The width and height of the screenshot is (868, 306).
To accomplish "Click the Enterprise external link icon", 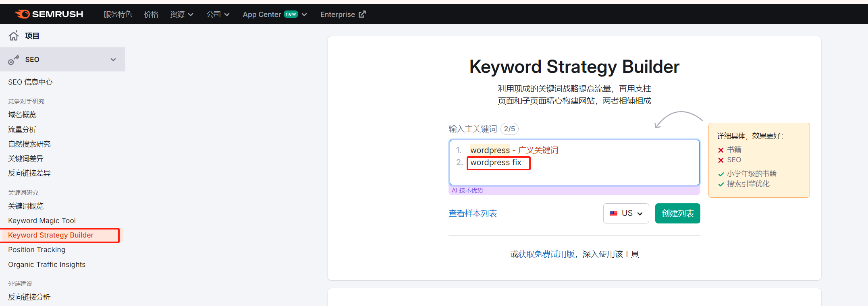I will pyautogui.click(x=362, y=14).
